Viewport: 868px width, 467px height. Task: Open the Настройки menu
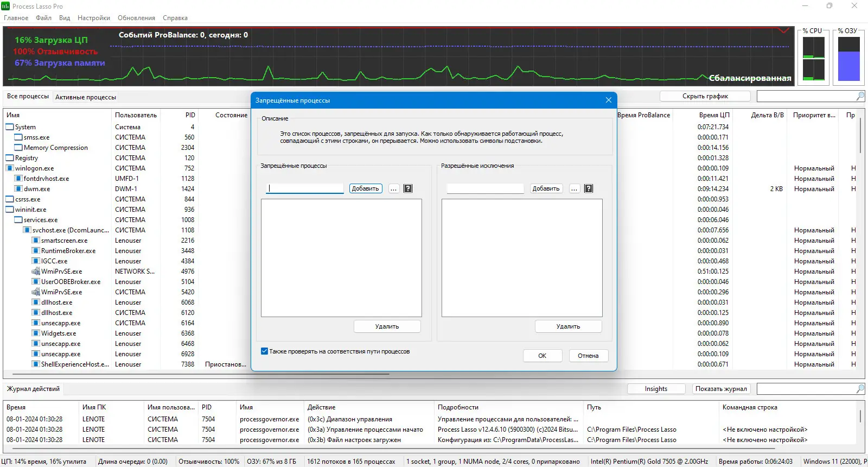94,18
